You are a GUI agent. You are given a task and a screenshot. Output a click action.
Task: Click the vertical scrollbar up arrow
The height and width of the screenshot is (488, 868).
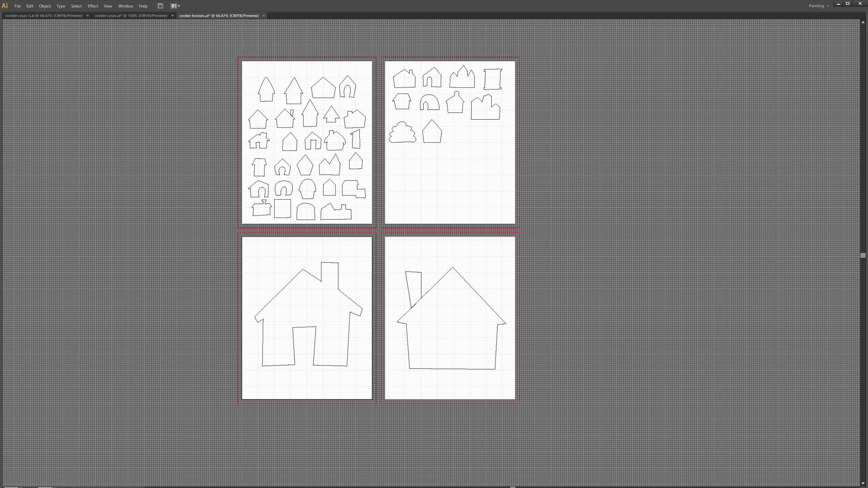coord(863,22)
